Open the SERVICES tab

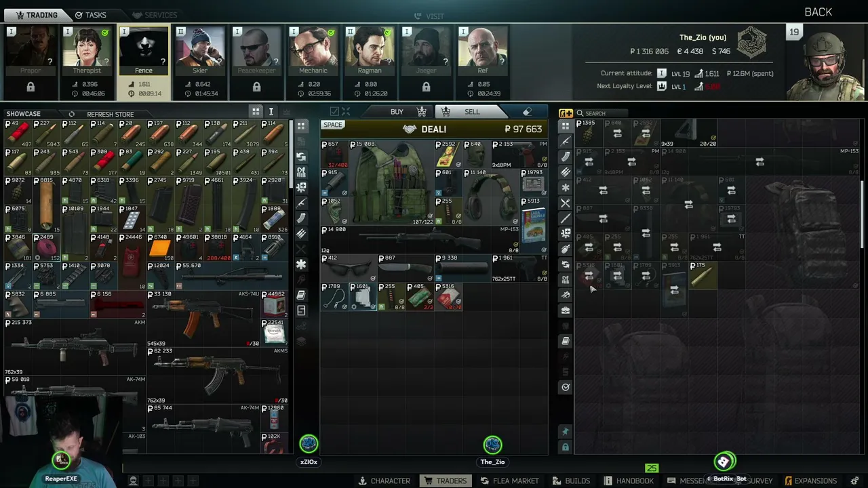click(155, 14)
